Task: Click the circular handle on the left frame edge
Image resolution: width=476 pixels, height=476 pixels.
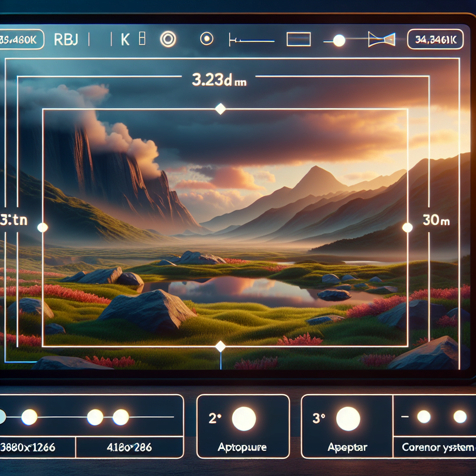Action: [x=43, y=227]
